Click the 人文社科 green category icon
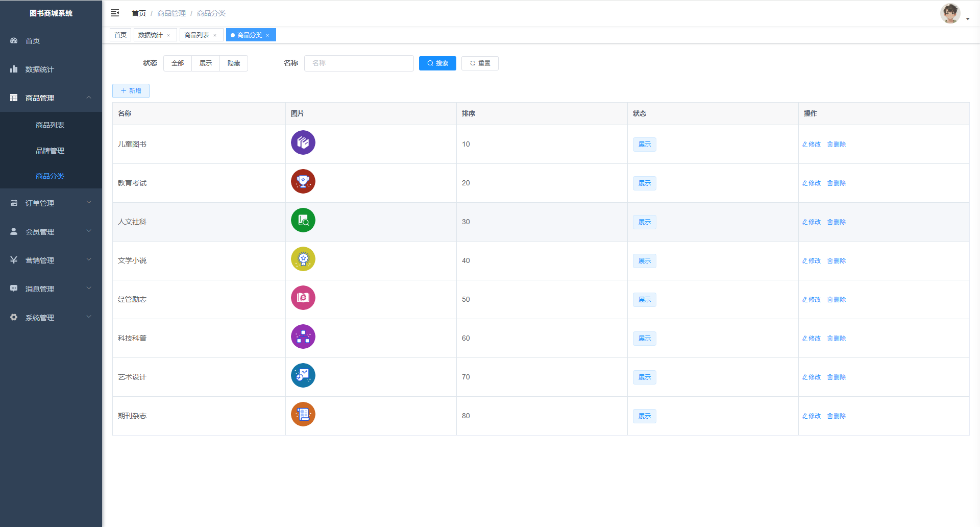Viewport: 980px width, 527px height. point(303,220)
